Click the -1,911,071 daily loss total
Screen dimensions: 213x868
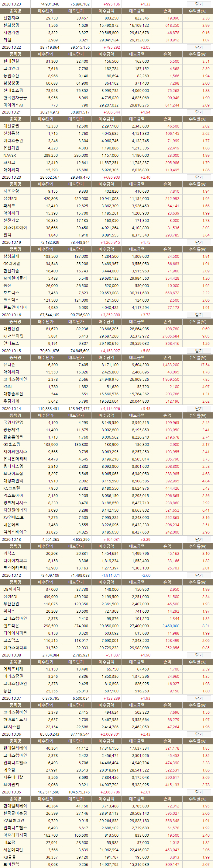click(x=111, y=576)
